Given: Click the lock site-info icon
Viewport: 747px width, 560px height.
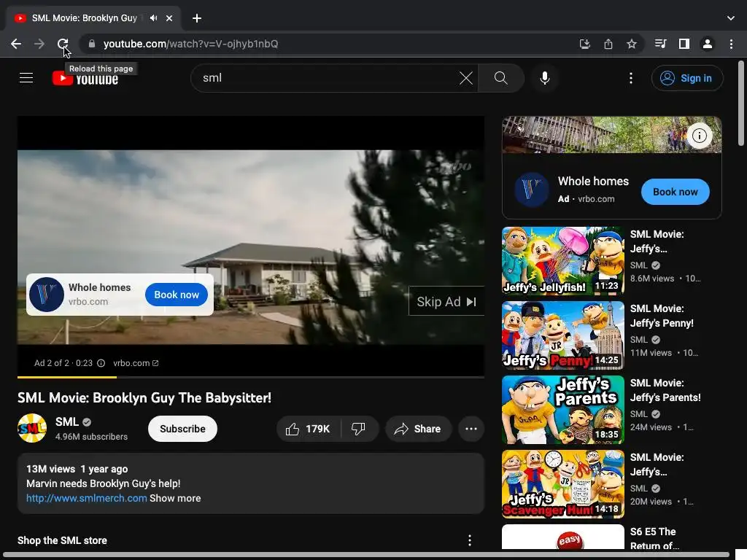Looking at the screenshot, I should 92,44.
